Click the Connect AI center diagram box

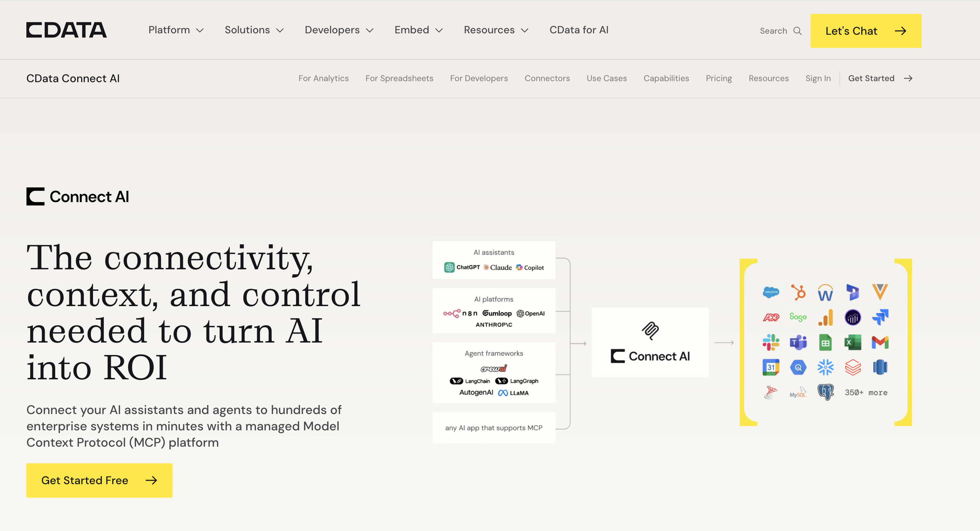coord(650,342)
